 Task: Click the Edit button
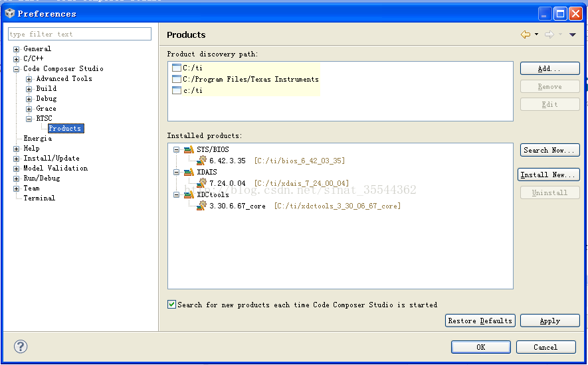549,105
